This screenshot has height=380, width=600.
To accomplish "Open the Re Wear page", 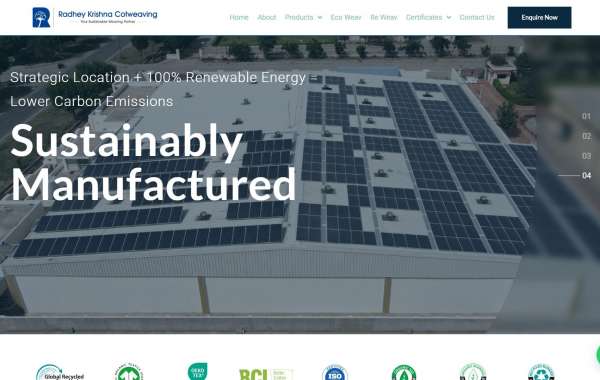I will 384,18.
